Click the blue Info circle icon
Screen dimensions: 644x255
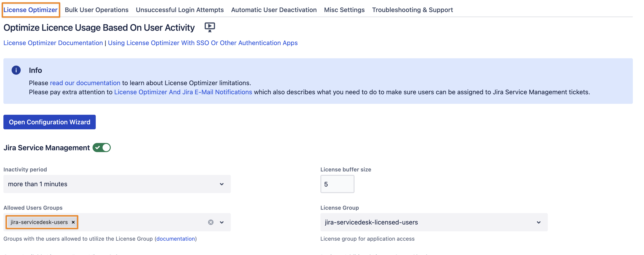16,70
